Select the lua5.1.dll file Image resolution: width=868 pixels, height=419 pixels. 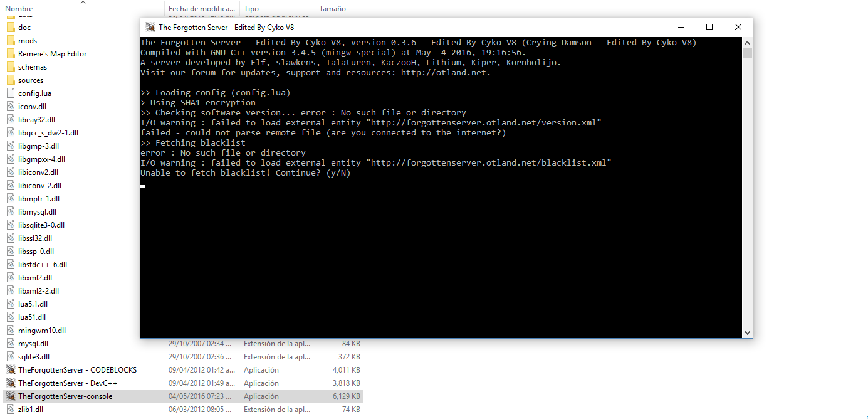(33, 304)
